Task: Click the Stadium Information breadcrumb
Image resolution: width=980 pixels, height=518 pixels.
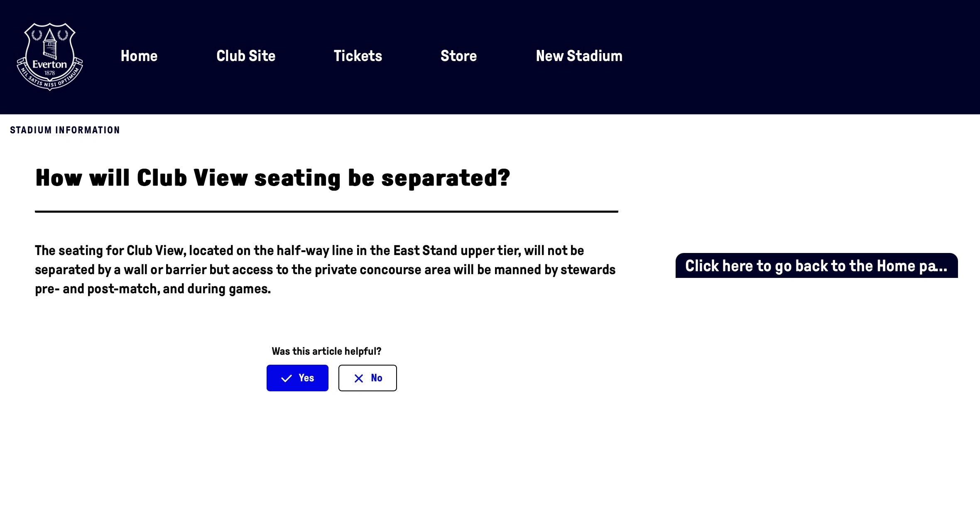Action: [x=65, y=130]
